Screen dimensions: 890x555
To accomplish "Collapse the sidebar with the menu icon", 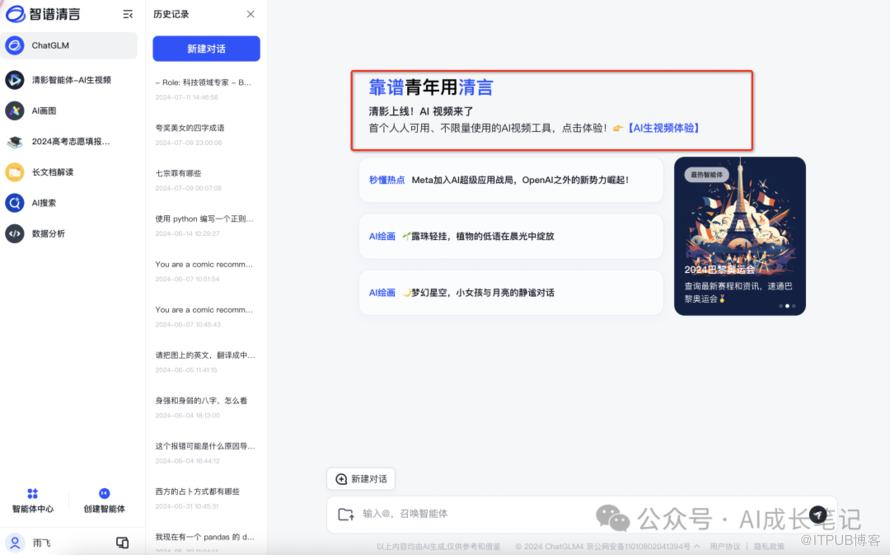I will (128, 14).
